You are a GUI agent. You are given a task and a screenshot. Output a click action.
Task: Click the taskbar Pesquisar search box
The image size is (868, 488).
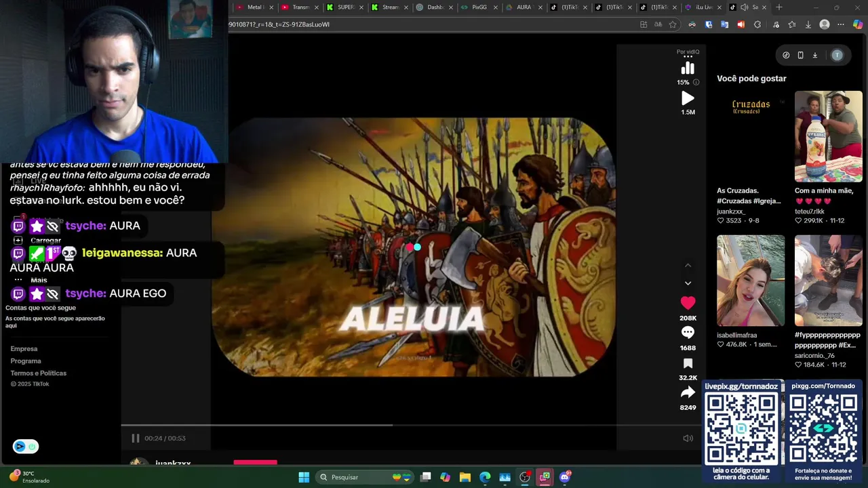coord(365,477)
